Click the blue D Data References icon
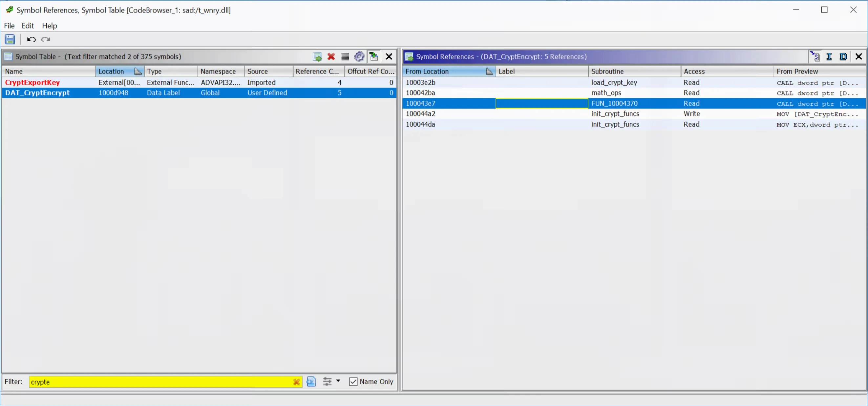The width and height of the screenshot is (868, 406). click(x=843, y=56)
